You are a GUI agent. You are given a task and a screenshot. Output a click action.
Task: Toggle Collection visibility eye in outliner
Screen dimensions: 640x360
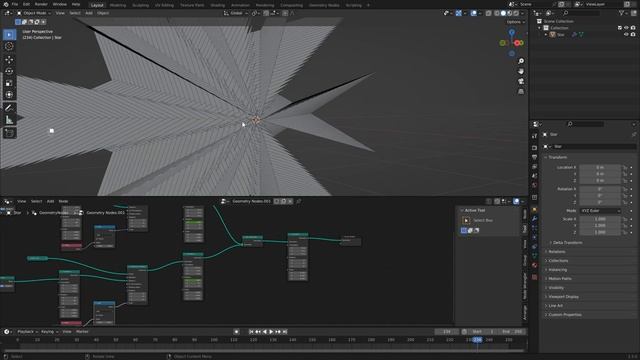click(626, 28)
